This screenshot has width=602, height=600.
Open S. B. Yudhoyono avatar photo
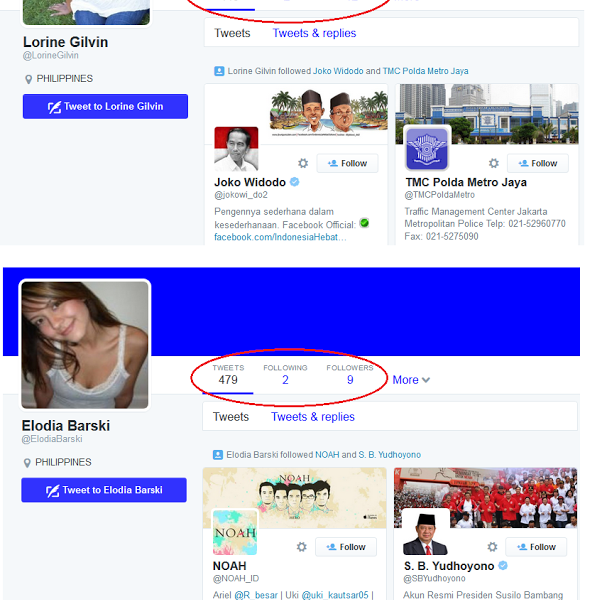click(425, 532)
